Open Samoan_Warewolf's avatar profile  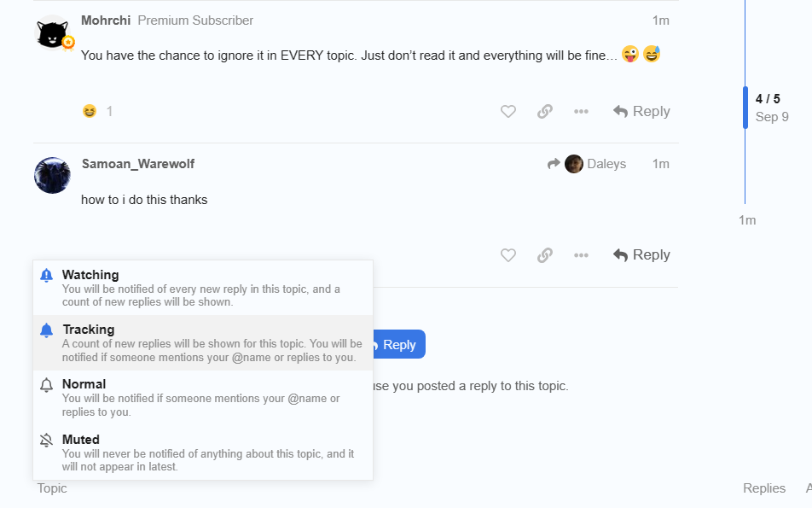tap(52, 175)
